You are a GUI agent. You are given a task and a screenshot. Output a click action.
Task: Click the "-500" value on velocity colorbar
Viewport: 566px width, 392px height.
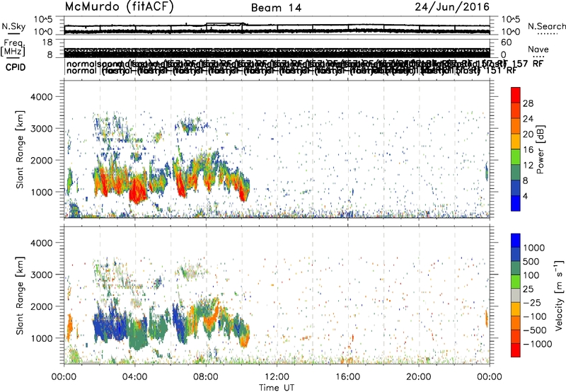click(x=535, y=330)
